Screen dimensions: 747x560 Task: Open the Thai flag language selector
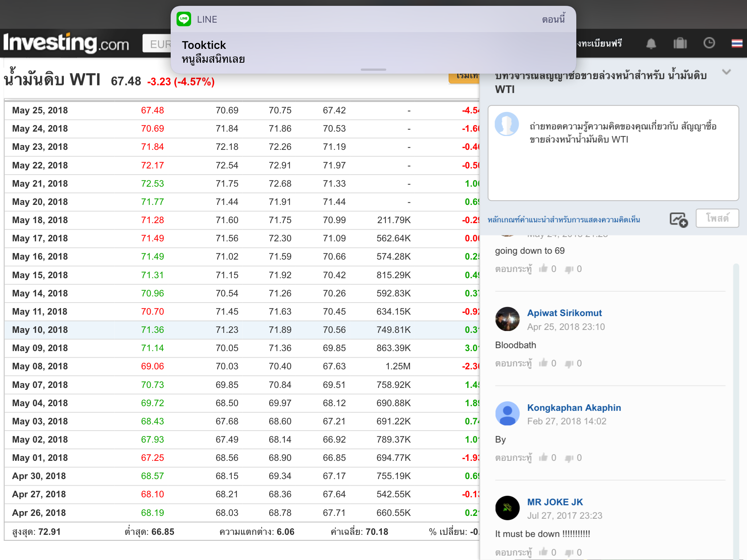tap(737, 44)
